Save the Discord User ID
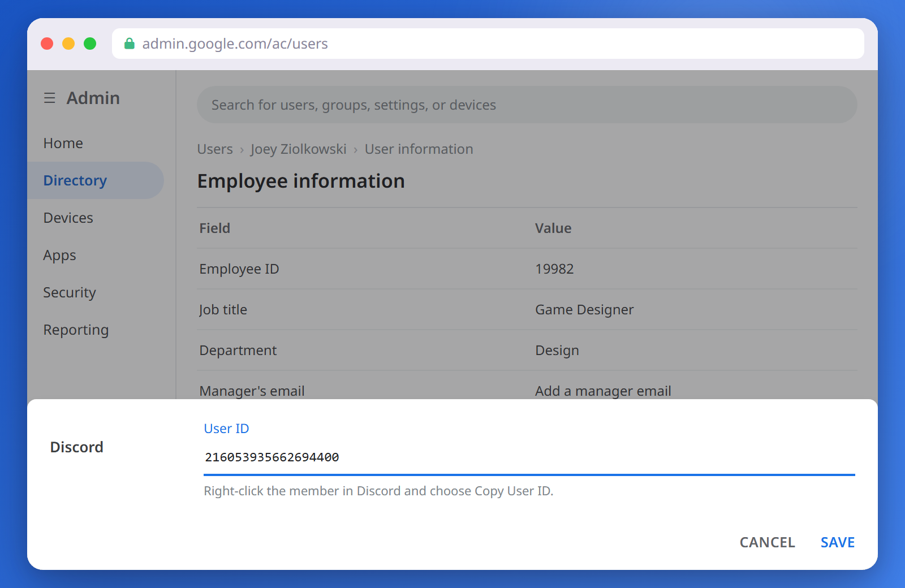 838,542
